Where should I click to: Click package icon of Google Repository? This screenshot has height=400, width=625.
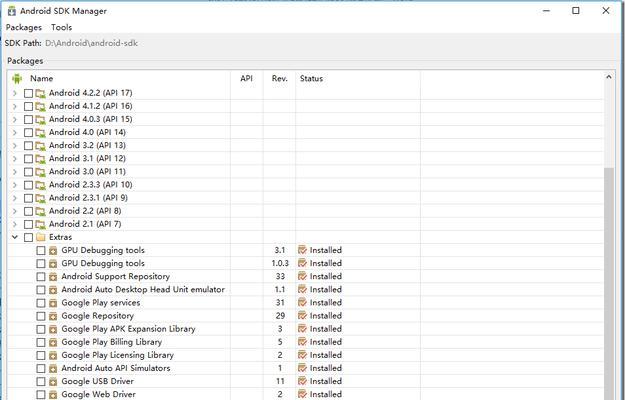coord(53,316)
